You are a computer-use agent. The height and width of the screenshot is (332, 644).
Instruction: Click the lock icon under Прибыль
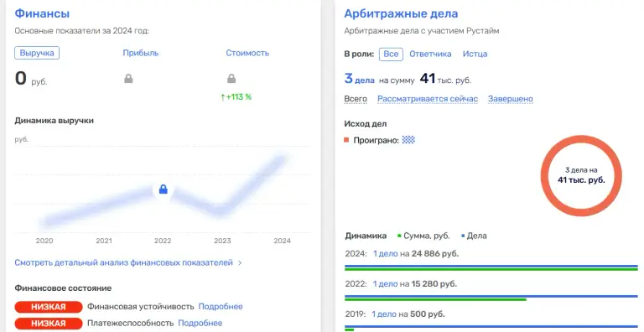pyautogui.click(x=128, y=79)
